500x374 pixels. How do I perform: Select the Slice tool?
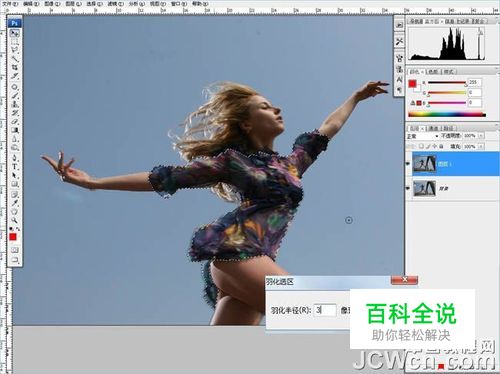click(14, 76)
